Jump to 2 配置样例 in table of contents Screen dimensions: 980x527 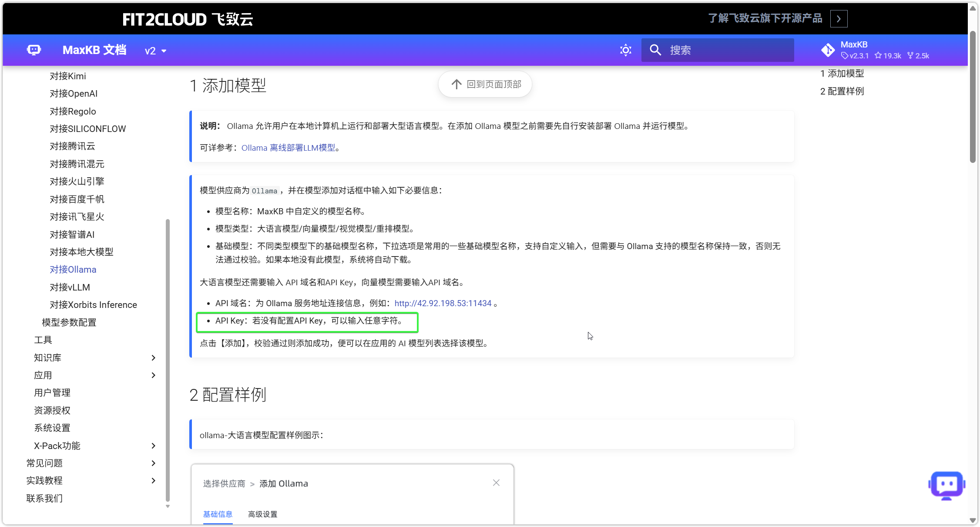pos(842,91)
